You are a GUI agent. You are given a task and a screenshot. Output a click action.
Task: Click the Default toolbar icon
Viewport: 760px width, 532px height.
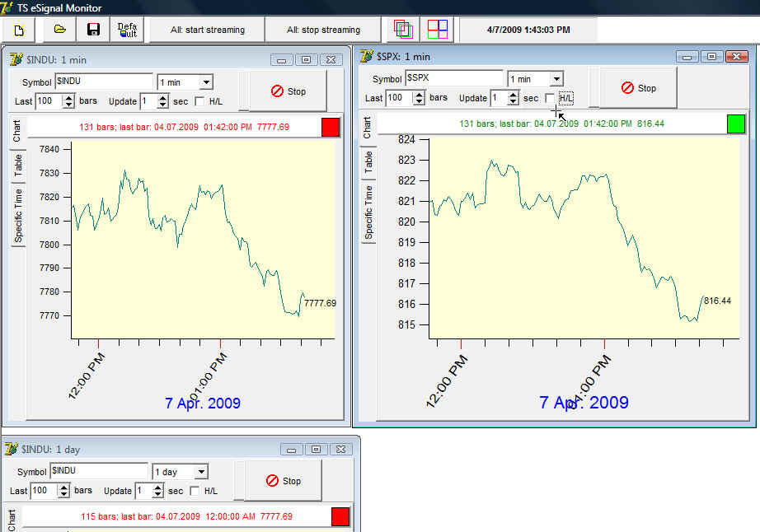(x=127, y=30)
